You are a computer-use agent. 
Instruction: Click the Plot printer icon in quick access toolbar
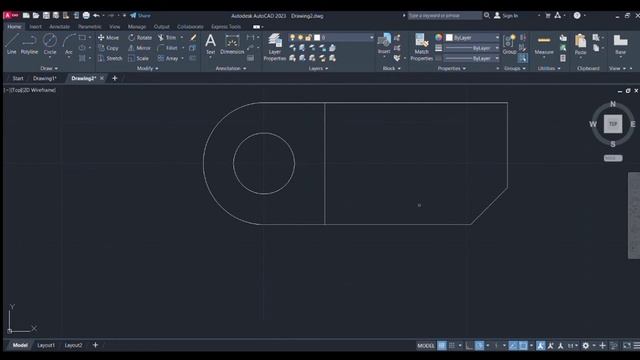tap(86, 16)
